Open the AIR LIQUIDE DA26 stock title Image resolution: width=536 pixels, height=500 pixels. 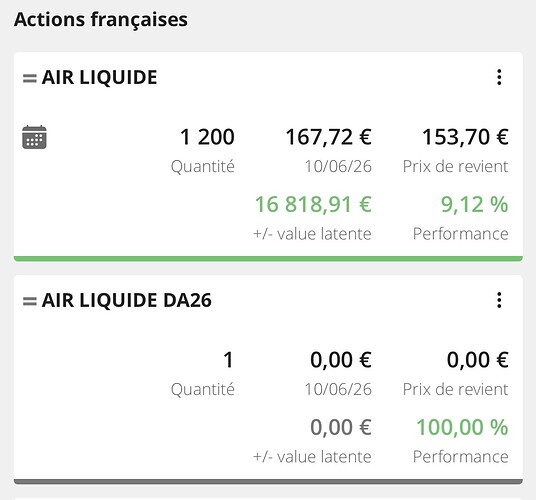126,300
